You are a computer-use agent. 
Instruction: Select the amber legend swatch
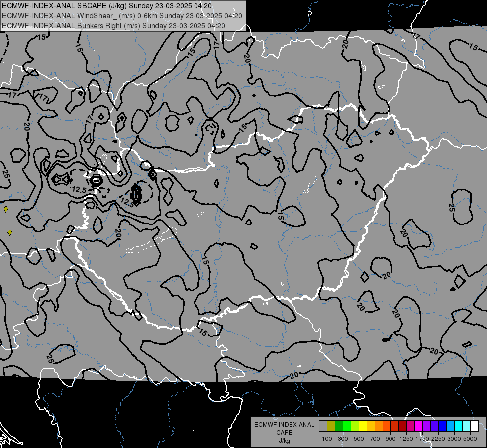(371, 426)
